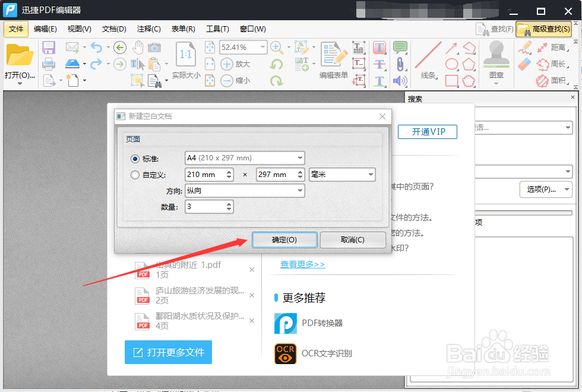Click the Sticky Note comment icon

[x=400, y=47]
